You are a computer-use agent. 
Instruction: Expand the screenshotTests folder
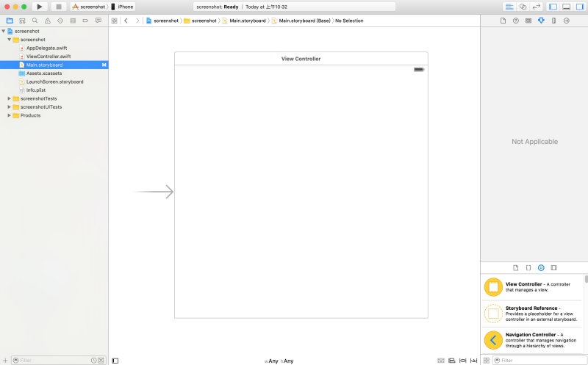pyautogui.click(x=9, y=98)
